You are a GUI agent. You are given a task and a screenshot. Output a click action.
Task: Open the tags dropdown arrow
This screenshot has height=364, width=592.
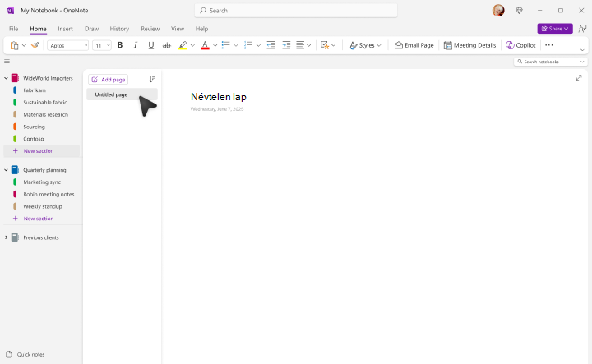(x=333, y=46)
